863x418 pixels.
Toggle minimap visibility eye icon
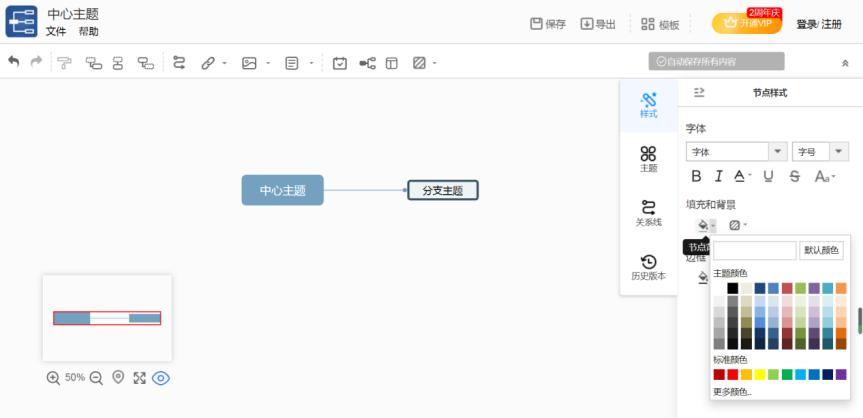[x=161, y=378]
